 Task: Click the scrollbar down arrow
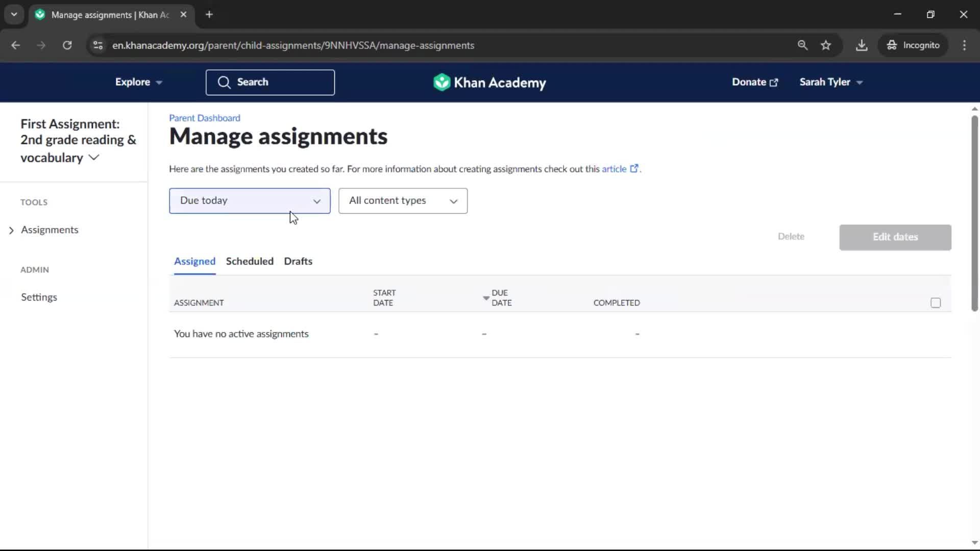(x=974, y=543)
